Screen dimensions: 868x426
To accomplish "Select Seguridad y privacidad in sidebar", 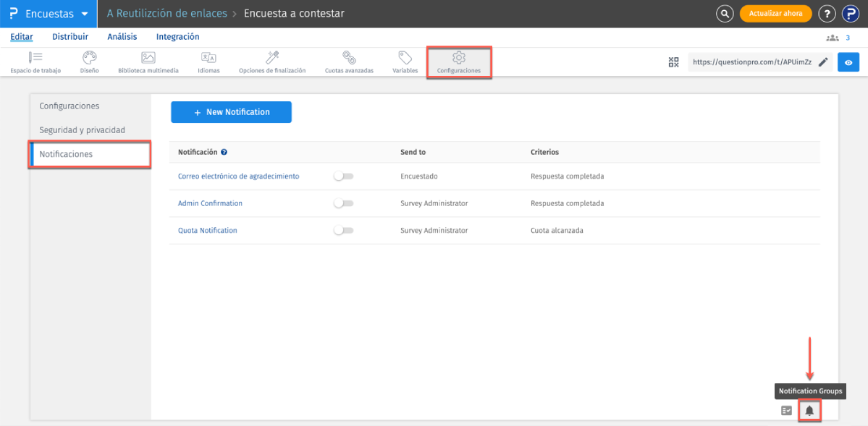I will [83, 130].
